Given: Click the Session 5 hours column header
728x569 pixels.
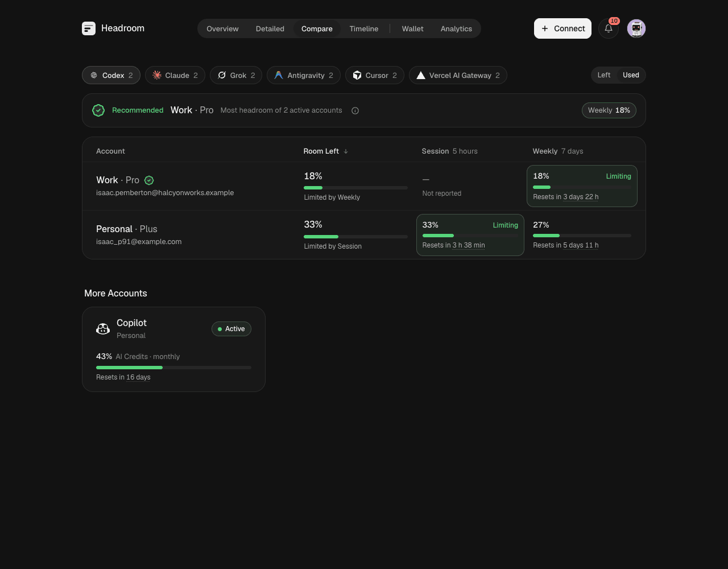Looking at the screenshot, I should [x=449, y=151].
